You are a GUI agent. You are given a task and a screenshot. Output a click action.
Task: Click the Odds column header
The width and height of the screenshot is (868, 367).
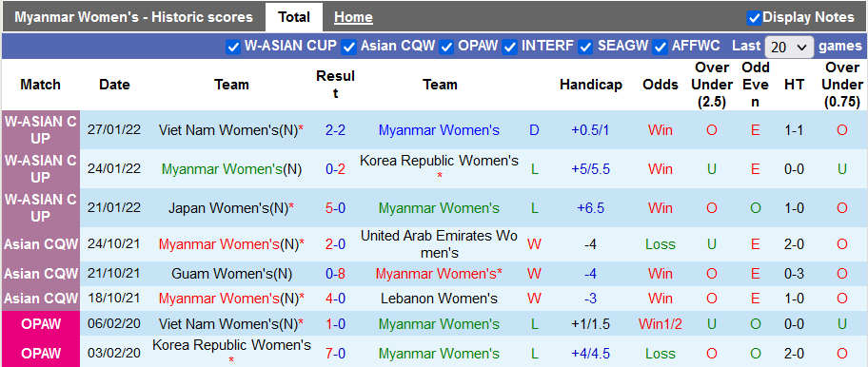661,85
